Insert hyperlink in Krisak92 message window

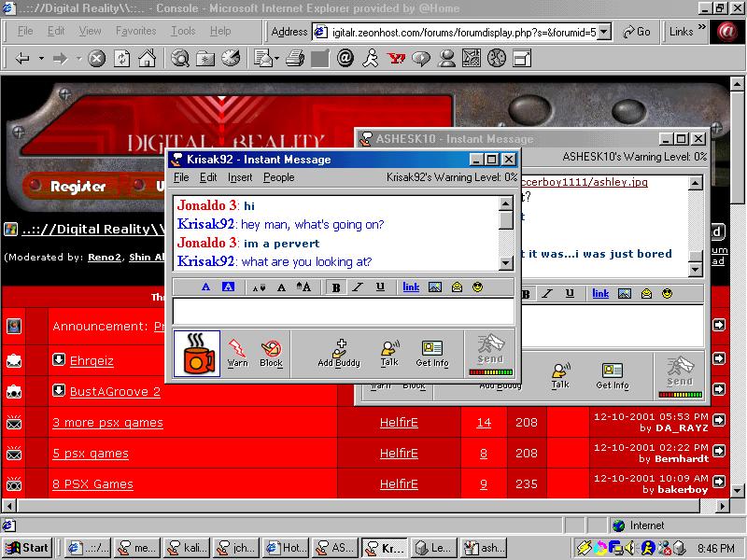pos(411,287)
